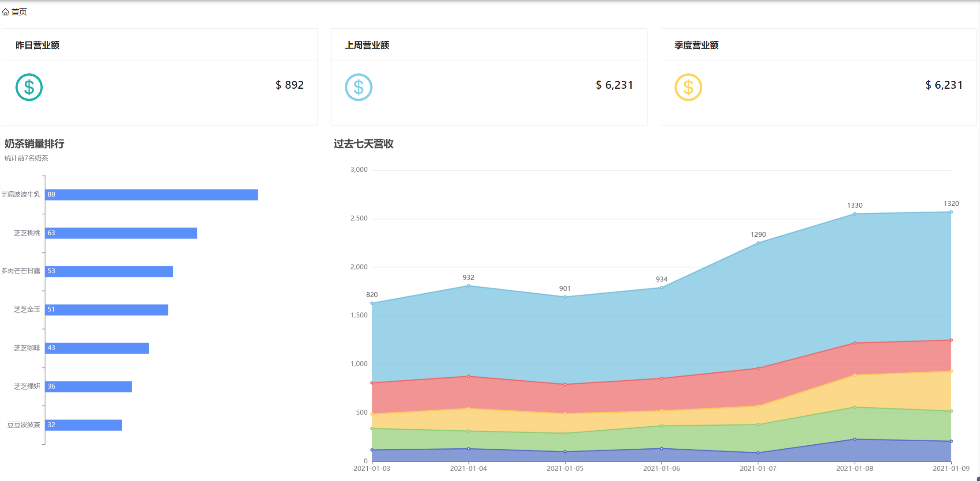980x481 pixels.
Task: Click the 2021-01-03 x-axis date label
Action: click(x=372, y=468)
